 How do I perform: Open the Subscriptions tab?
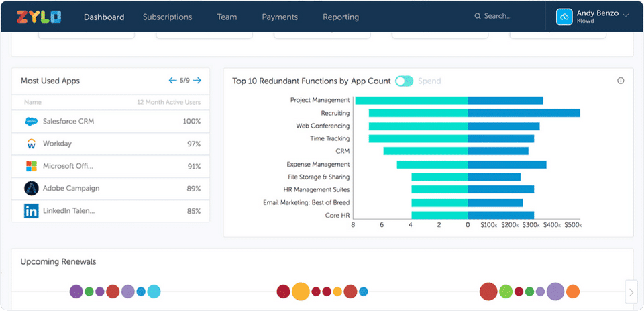(x=167, y=17)
